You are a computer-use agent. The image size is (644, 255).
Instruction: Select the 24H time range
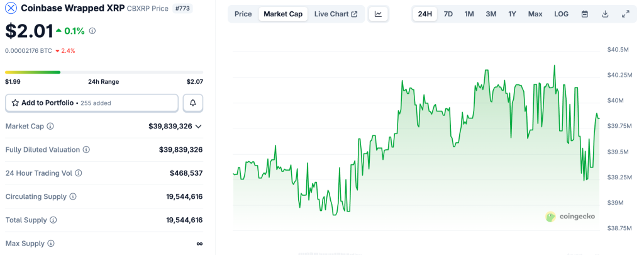click(x=425, y=14)
